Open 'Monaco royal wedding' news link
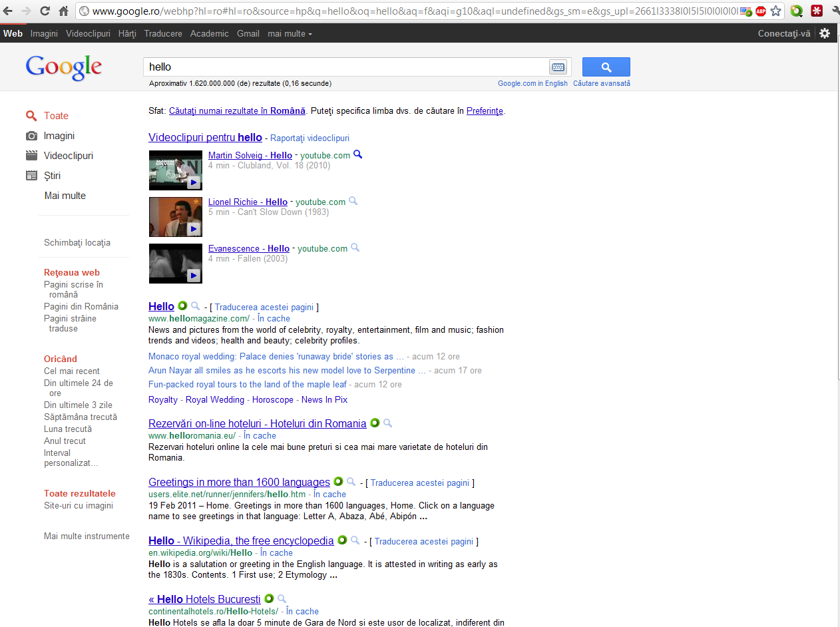 (x=276, y=356)
